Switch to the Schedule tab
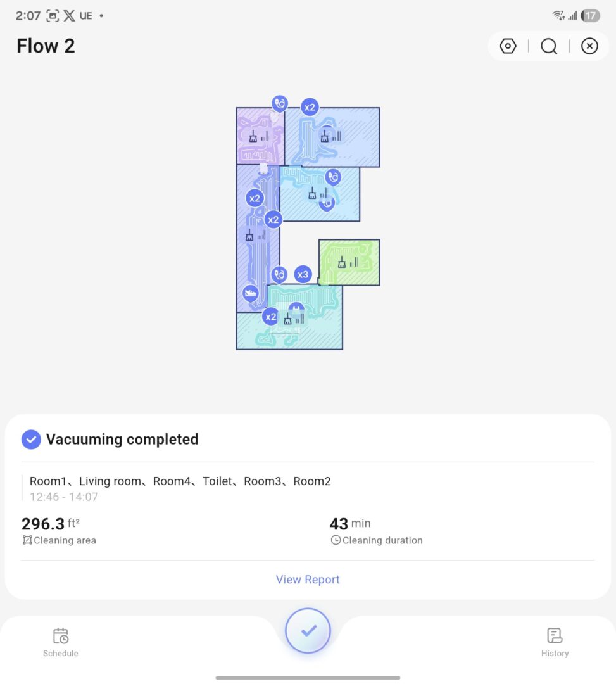Image resolution: width=616 pixels, height=684 pixels. tap(60, 640)
